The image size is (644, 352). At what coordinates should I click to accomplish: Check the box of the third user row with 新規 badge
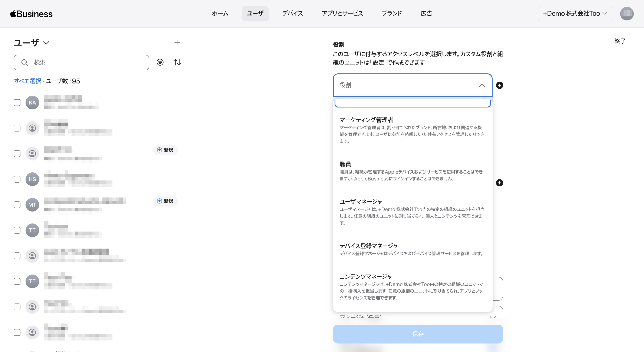point(17,153)
